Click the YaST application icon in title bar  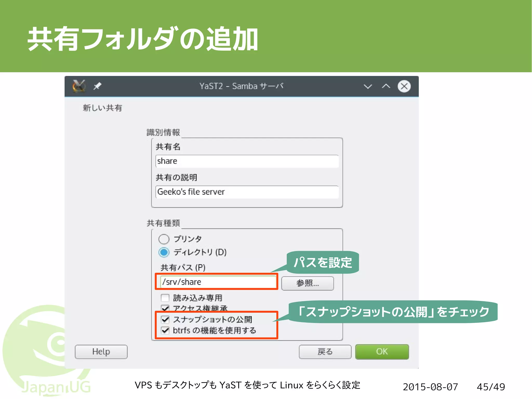79,86
